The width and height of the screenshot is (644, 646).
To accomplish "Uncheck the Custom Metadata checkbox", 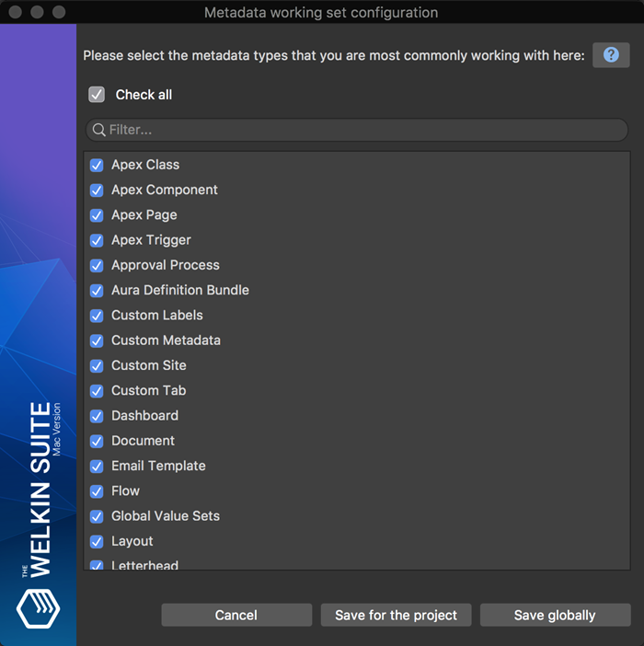I will click(x=97, y=341).
